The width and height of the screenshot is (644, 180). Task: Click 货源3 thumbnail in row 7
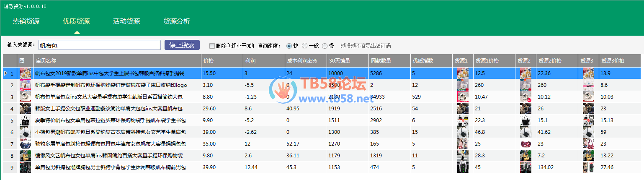point(588,144)
